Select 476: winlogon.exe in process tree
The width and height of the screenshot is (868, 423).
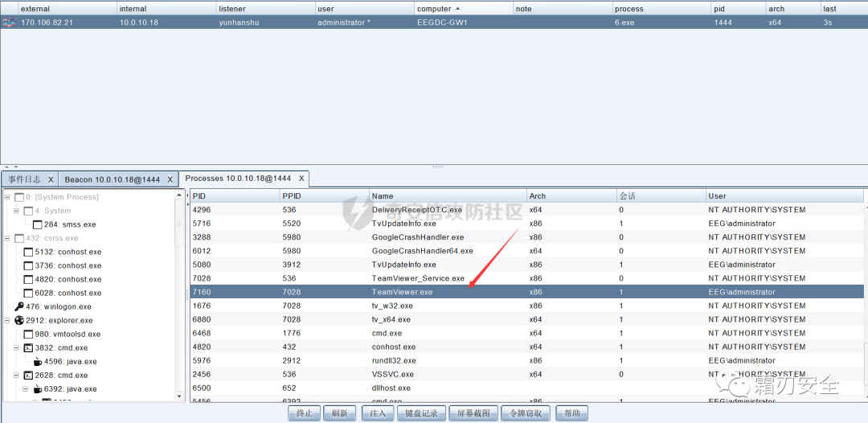point(58,306)
